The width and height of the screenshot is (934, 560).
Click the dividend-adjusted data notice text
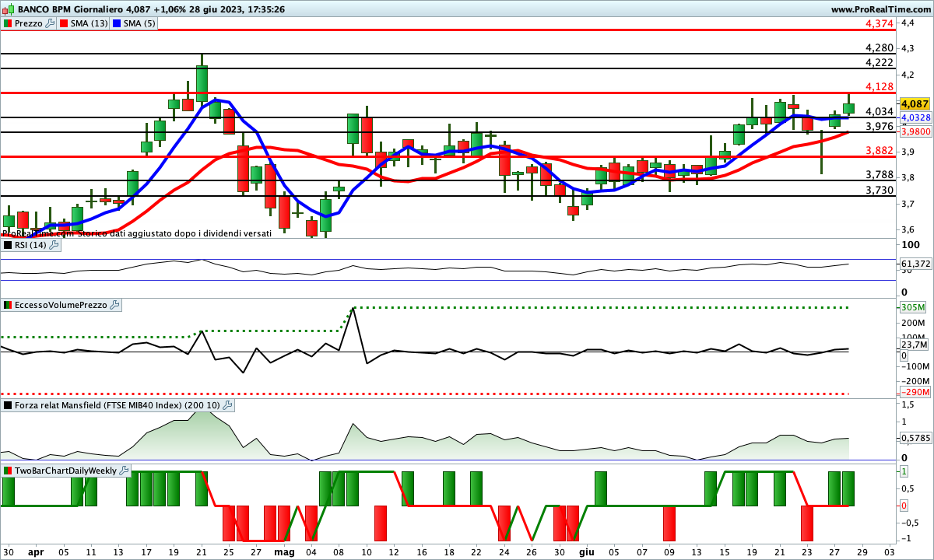point(137,233)
